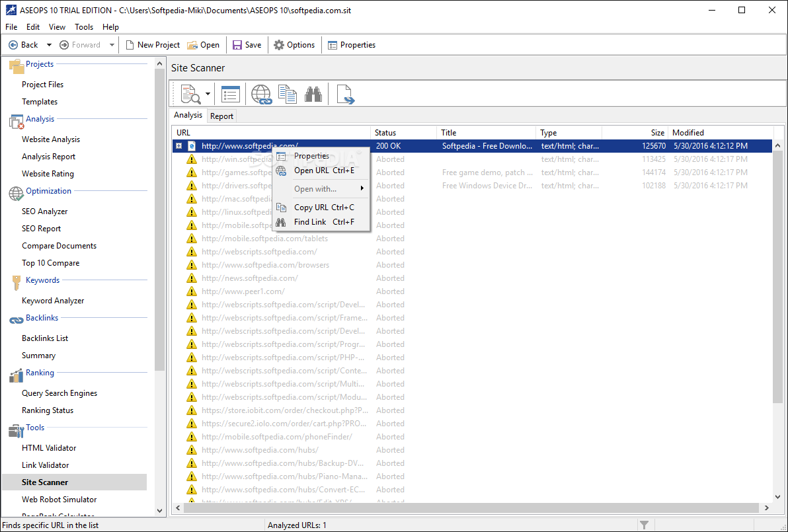Image resolution: width=788 pixels, height=532 pixels.
Task: Open Web Robot Simulator in sidebar
Action: point(59,500)
